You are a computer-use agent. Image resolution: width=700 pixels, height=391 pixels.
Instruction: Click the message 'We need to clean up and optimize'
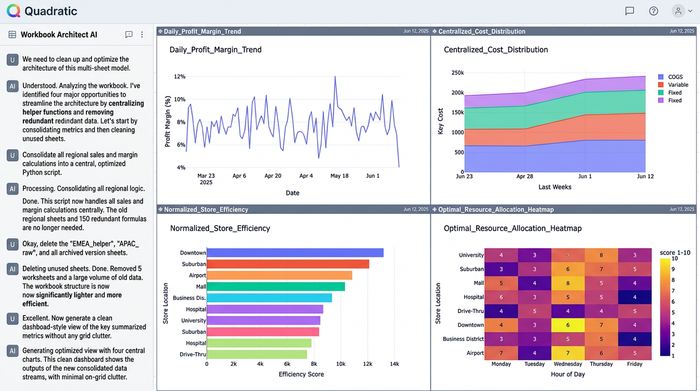76,63
